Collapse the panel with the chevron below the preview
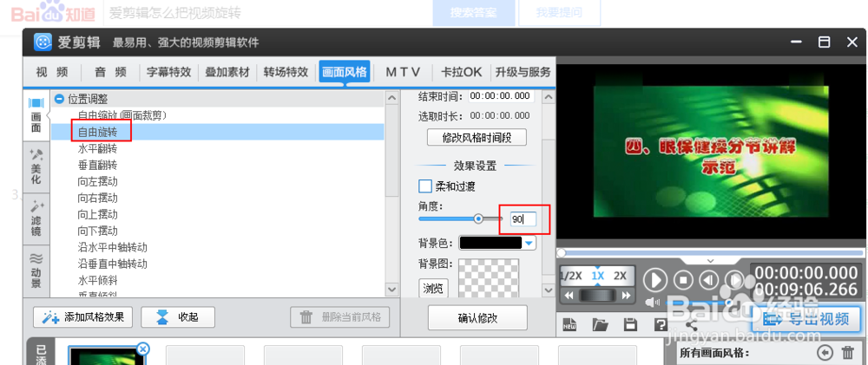868x365 pixels. 712,260
